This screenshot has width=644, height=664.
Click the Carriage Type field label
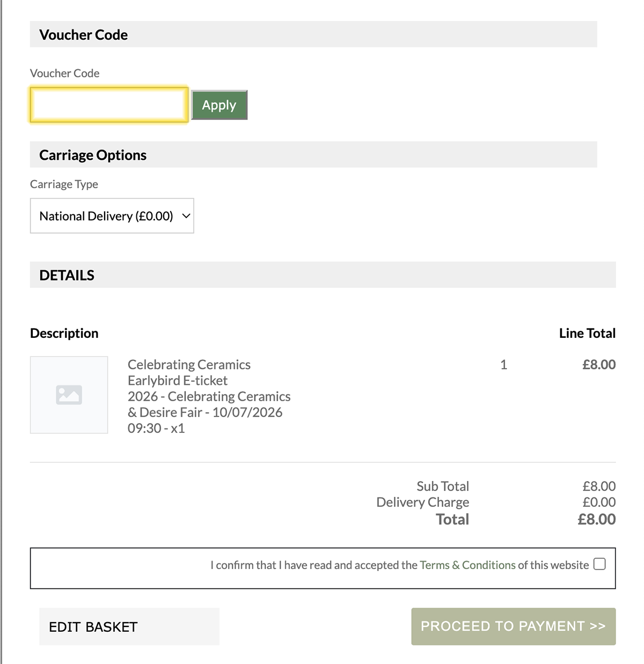point(64,184)
